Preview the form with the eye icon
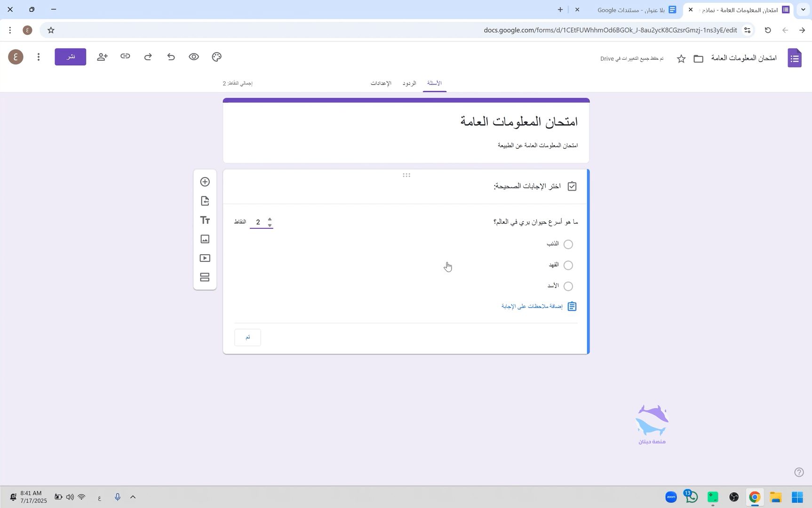The height and width of the screenshot is (508, 812). point(194,57)
